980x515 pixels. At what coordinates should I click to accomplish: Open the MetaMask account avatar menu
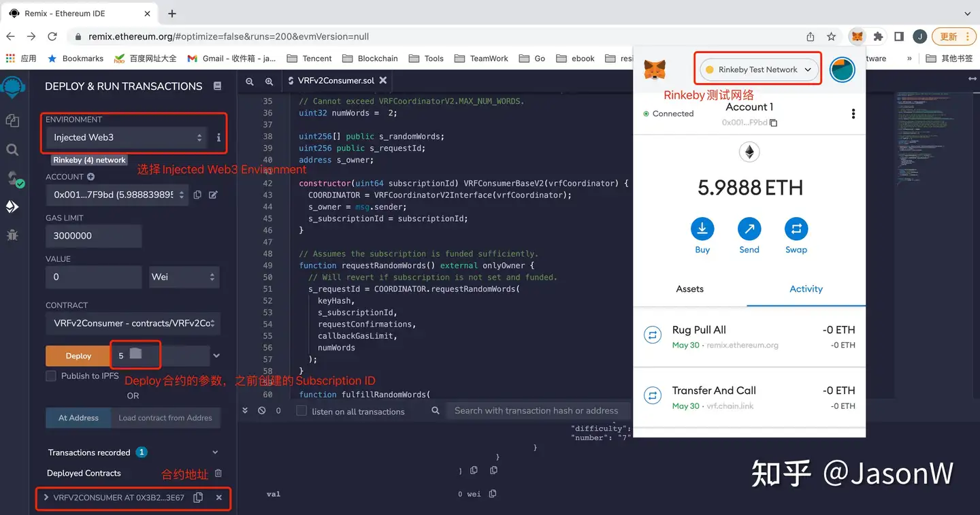(x=842, y=69)
